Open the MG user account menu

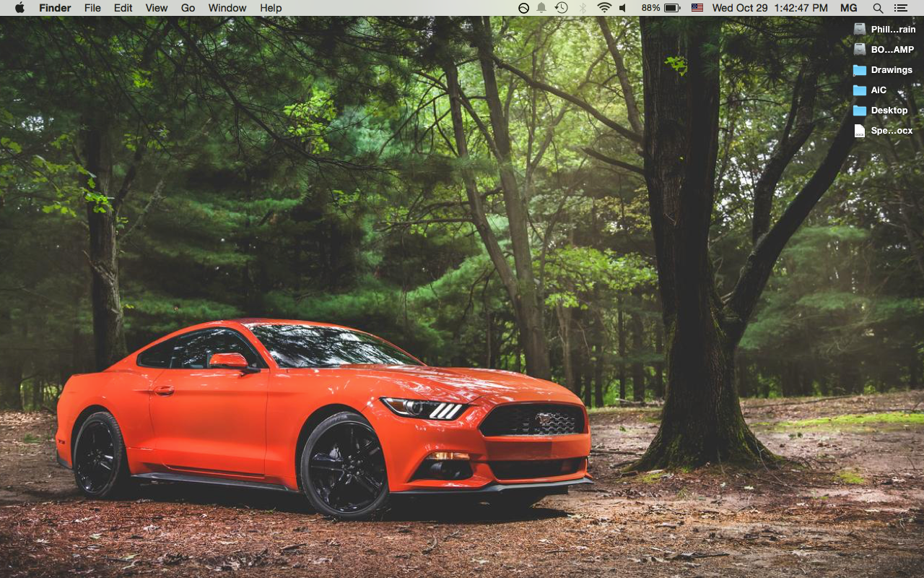(849, 8)
